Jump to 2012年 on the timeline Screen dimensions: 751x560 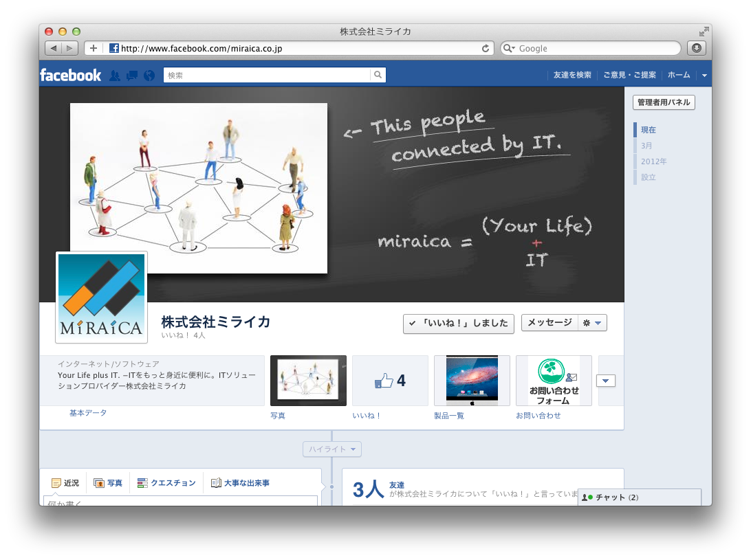click(654, 161)
